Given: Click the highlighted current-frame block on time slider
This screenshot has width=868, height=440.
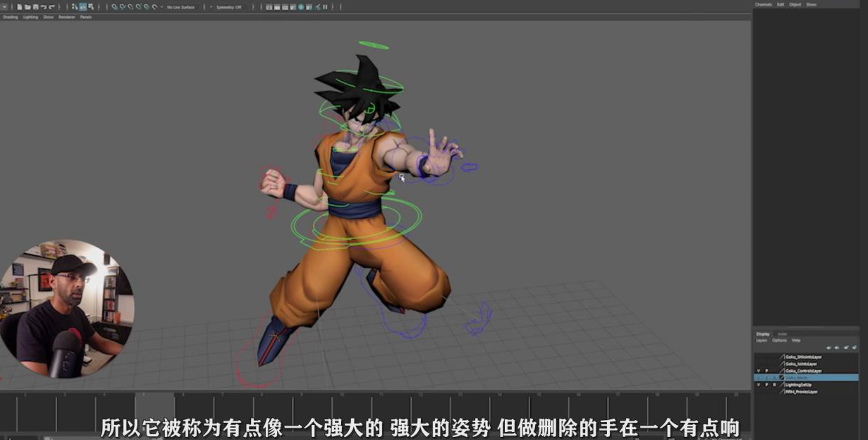Looking at the screenshot, I should tap(155, 412).
